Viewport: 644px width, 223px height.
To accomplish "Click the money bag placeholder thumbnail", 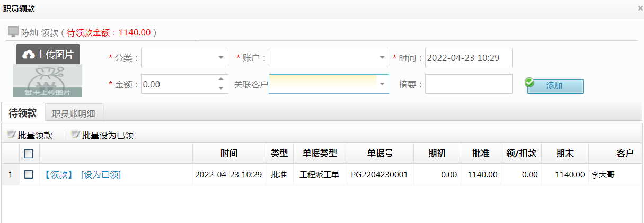I will click(48, 81).
